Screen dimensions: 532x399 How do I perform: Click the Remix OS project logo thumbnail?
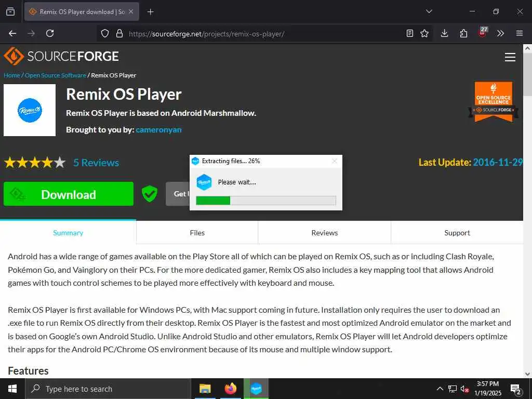pos(30,110)
